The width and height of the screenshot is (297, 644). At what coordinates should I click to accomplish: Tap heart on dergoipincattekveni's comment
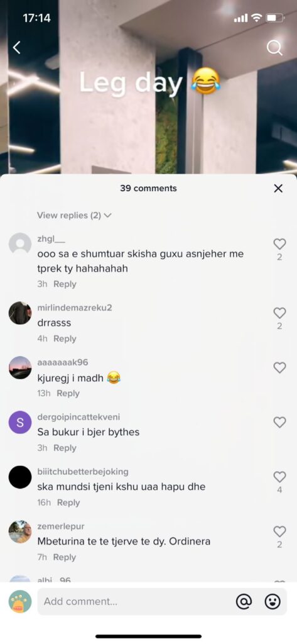[279, 422]
